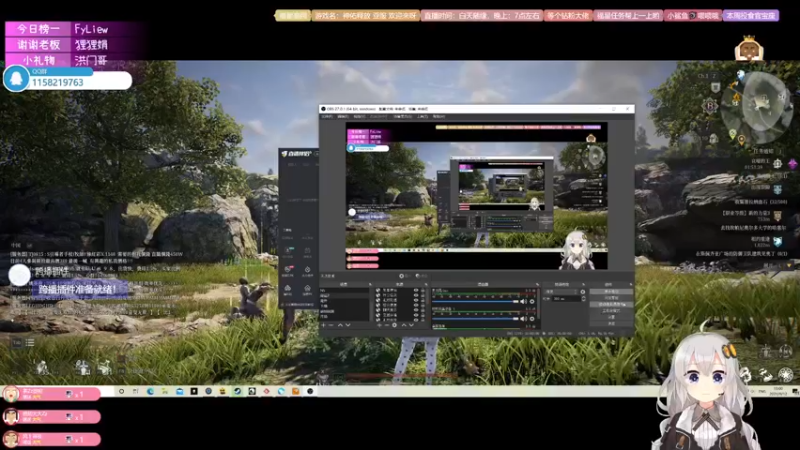Click the 谢谢老板 banner label
The width and height of the screenshot is (800, 450).
(39, 45)
